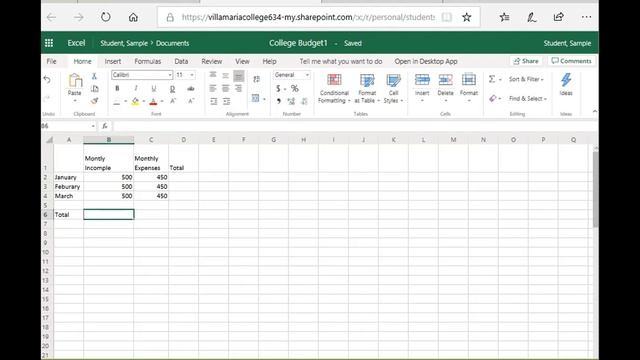Toggle strikethrough formatting
The height and width of the screenshot is (360, 640).
(x=191, y=88)
